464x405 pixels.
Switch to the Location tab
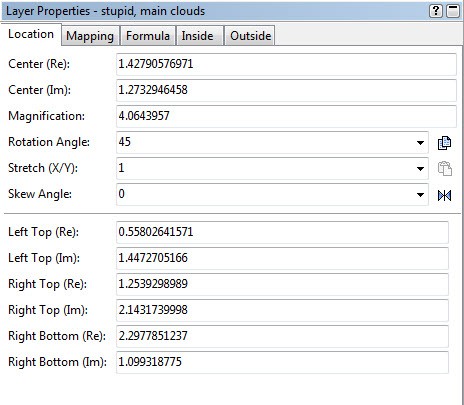pos(31,34)
